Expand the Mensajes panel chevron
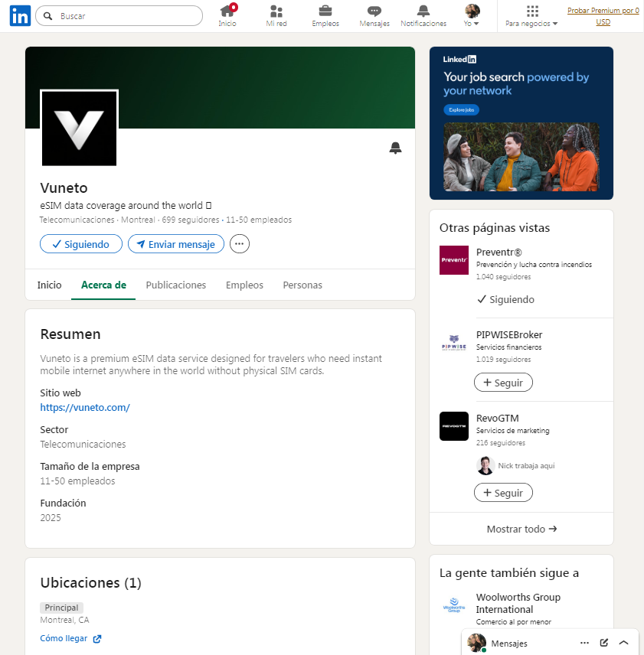The height and width of the screenshot is (655, 644). (623, 643)
